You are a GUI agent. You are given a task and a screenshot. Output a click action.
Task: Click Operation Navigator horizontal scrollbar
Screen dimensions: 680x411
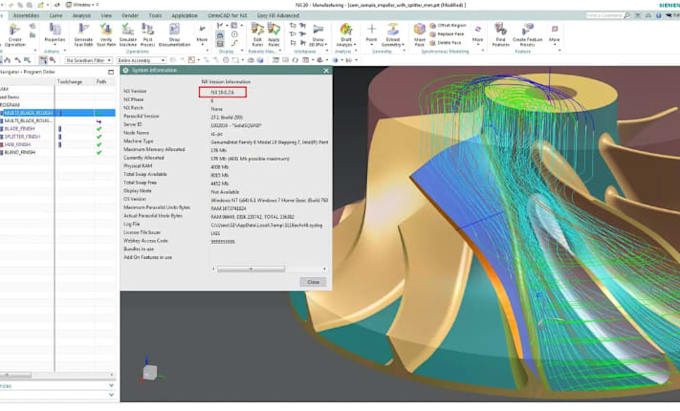point(16,375)
